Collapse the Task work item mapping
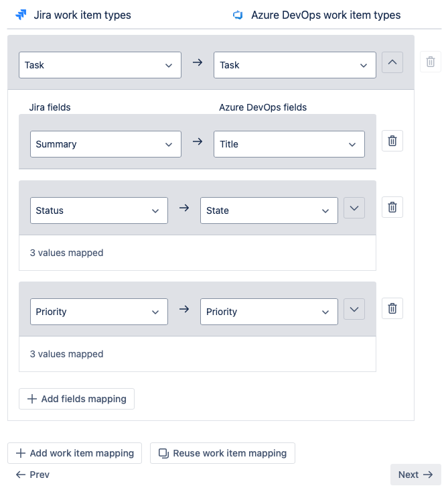Image resolution: width=448 pixels, height=490 pixels. (x=392, y=63)
